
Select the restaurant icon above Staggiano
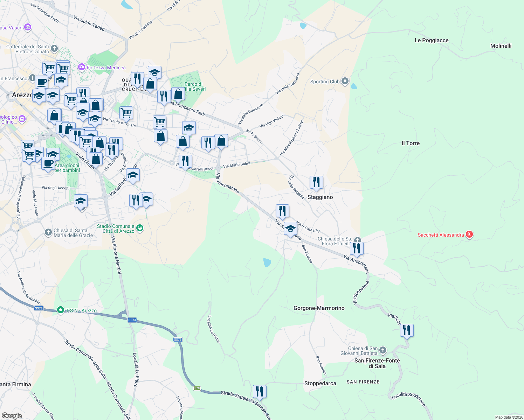(316, 182)
